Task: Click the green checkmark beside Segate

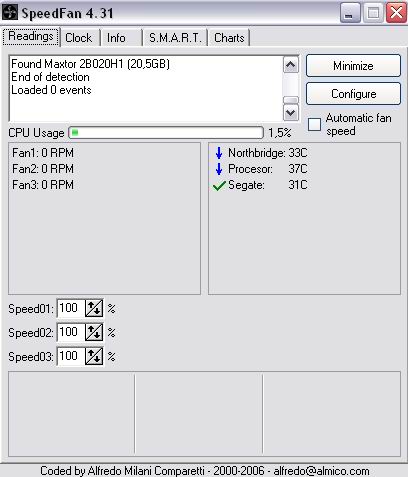Action: (219, 185)
